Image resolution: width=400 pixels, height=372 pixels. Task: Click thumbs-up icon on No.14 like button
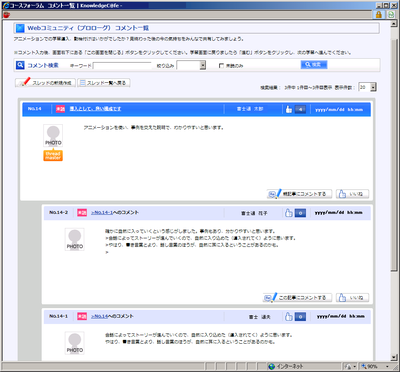[x=342, y=194]
